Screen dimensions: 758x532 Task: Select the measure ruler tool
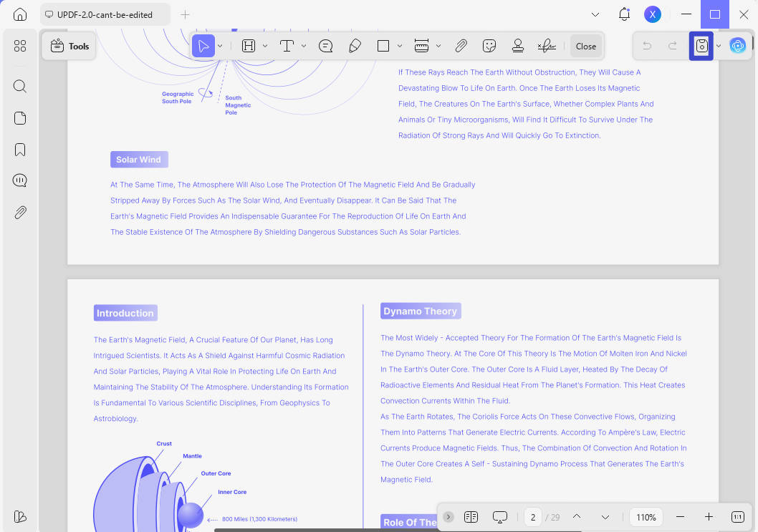tap(421, 47)
